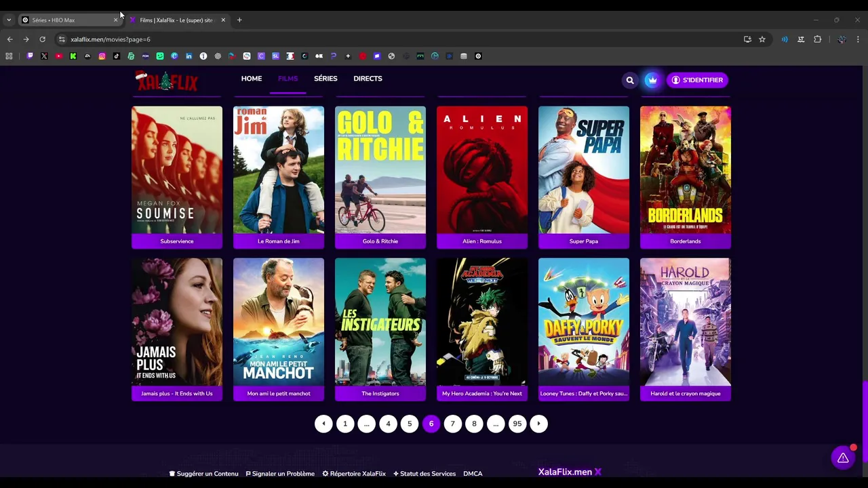The image size is (868, 488).
Task: Open Harold et le crayon magique poster
Action: point(686,322)
